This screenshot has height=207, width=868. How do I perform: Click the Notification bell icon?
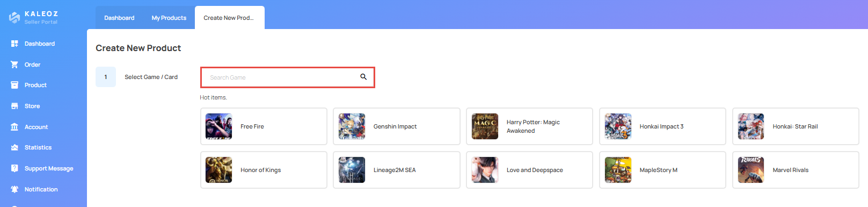coord(14,189)
